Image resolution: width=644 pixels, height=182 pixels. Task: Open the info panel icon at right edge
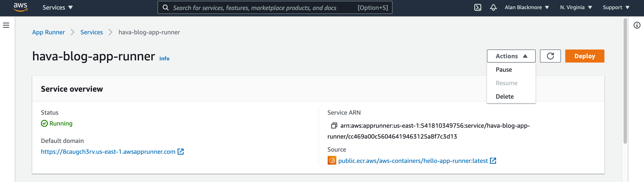point(637,25)
